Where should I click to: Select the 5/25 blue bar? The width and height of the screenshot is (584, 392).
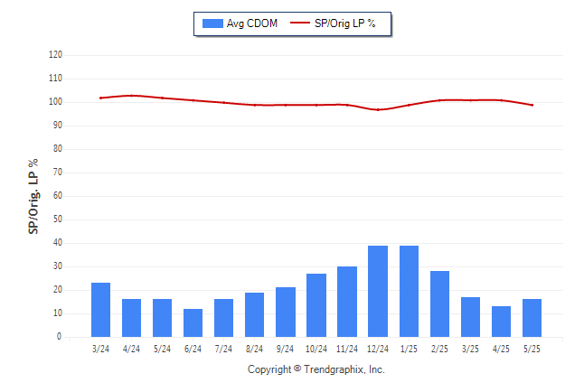(x=532, y=318)
